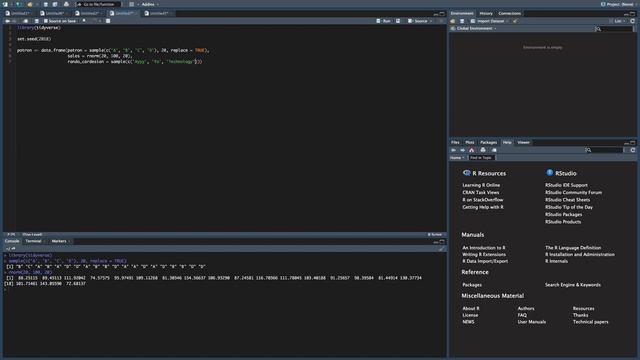Switch to the Connections tab

point(509,13)
